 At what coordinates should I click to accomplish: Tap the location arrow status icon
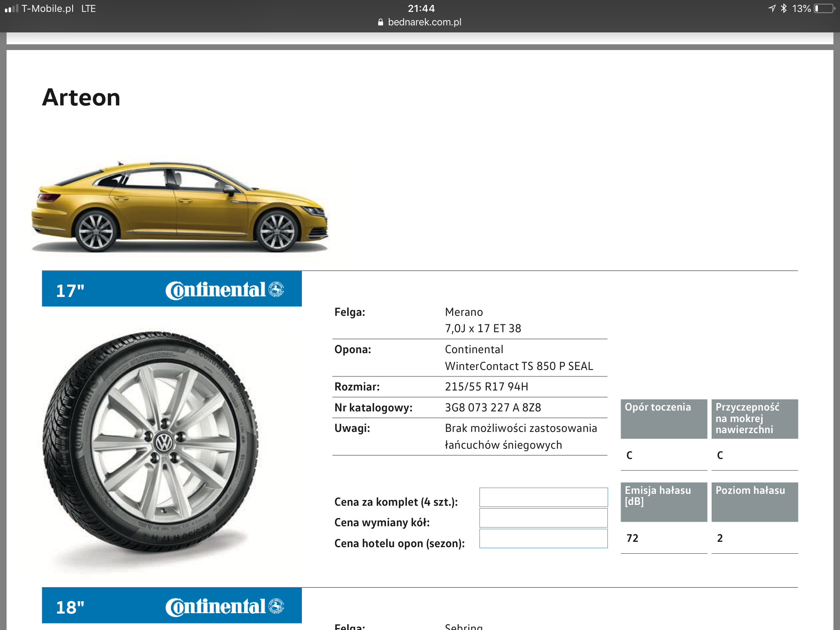pyautogui.click(x=772, y=9)
